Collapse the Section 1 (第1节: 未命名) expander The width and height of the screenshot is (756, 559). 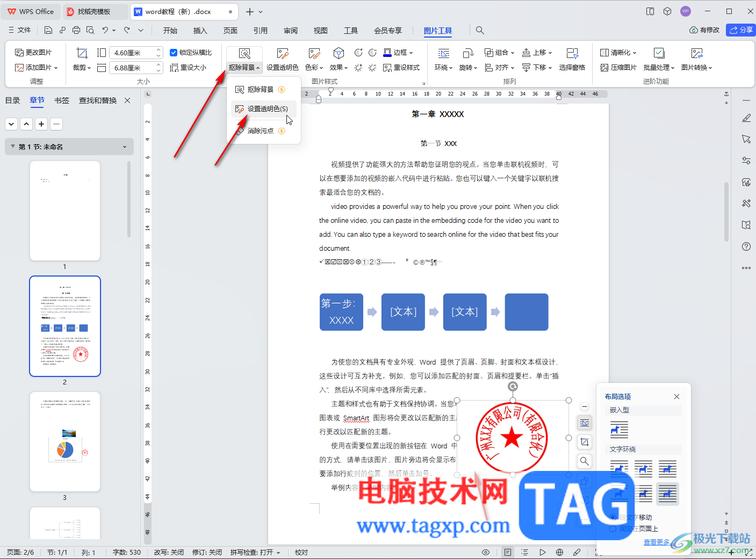(x=13, y=147)
